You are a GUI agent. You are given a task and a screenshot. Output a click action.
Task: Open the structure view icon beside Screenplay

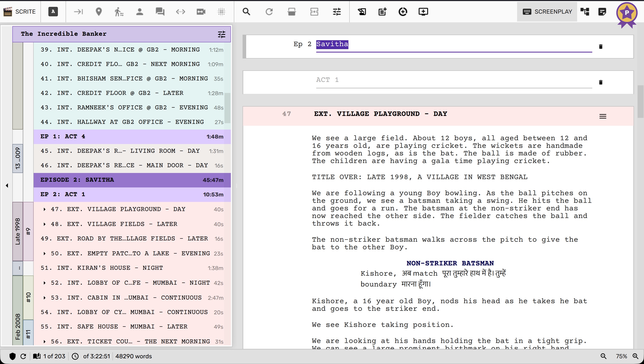click(585, 11)
